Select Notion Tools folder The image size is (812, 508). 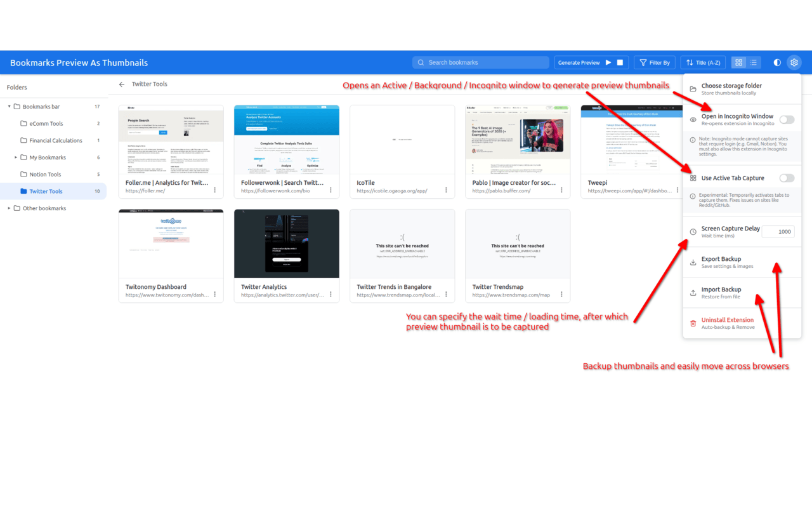[x=53, y=175]
